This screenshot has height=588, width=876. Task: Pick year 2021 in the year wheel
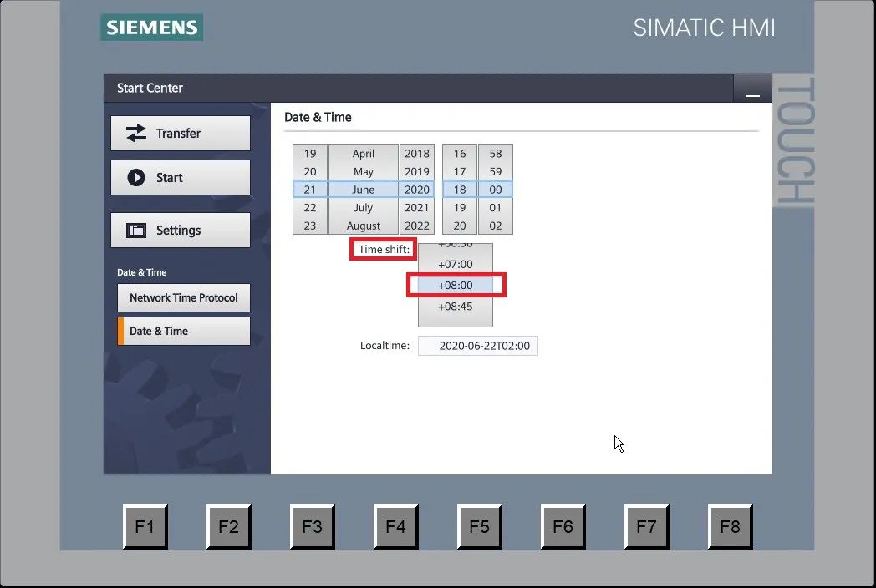point(417,208)
